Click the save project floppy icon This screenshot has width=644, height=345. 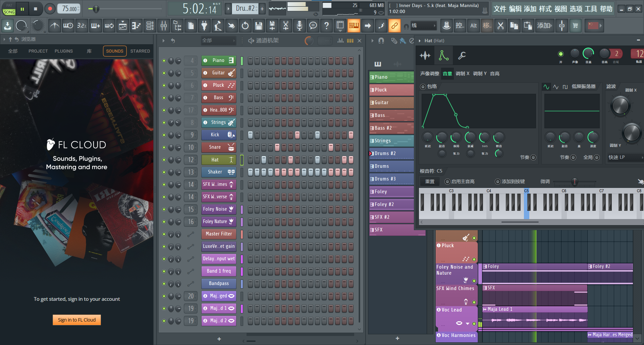coord(259,26)
